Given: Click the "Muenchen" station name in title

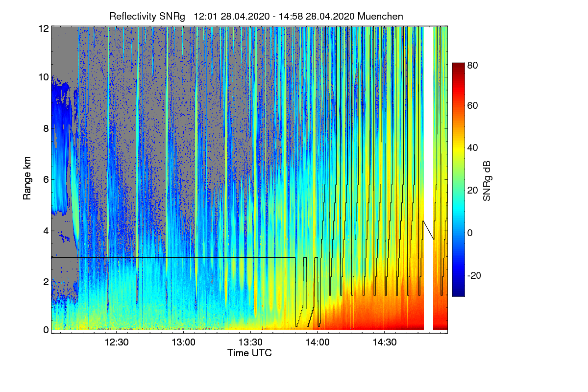Looking at the screenshot, I should 381,16.
